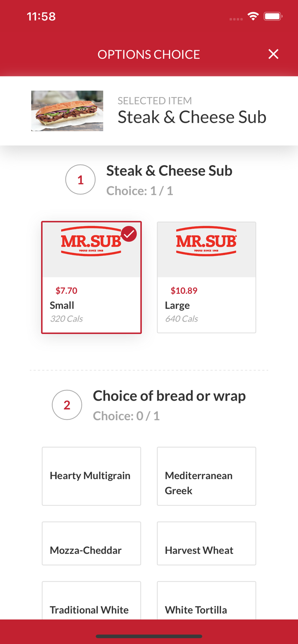The image size is (298, 644).
Task: Tap the step 2 circle badge
Action: (67, 404)
